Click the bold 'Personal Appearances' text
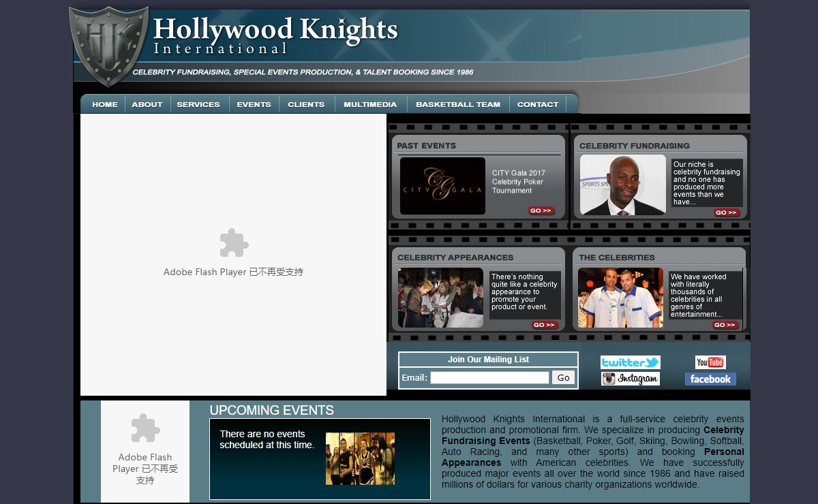The width and height of the screenshot is (818, 504). [x=593, y=457]
